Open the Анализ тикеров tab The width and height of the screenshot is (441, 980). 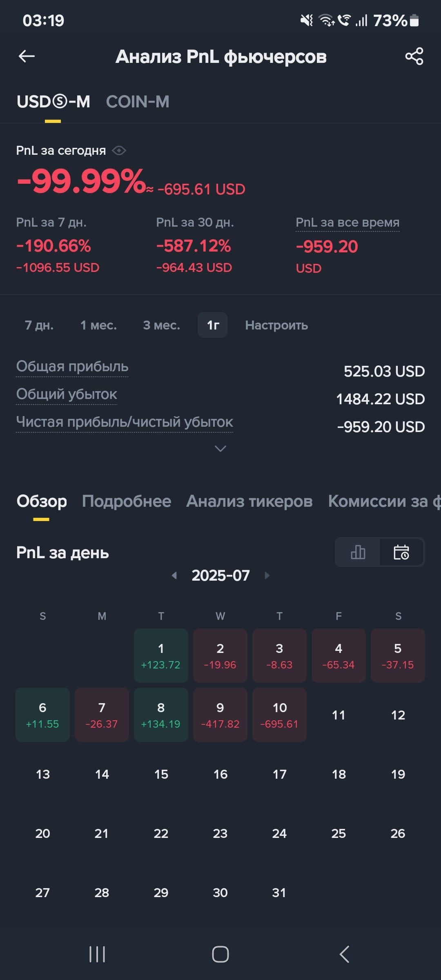coord(249,501)
